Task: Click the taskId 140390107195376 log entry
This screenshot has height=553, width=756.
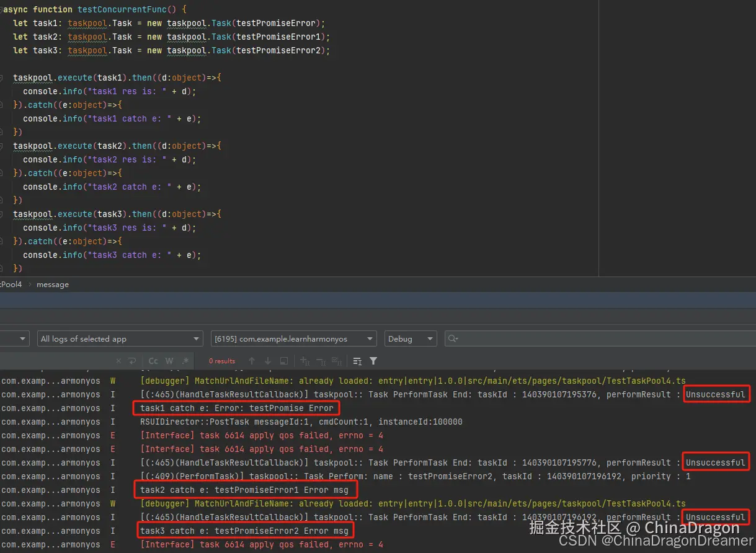Action: coord(443,394)
